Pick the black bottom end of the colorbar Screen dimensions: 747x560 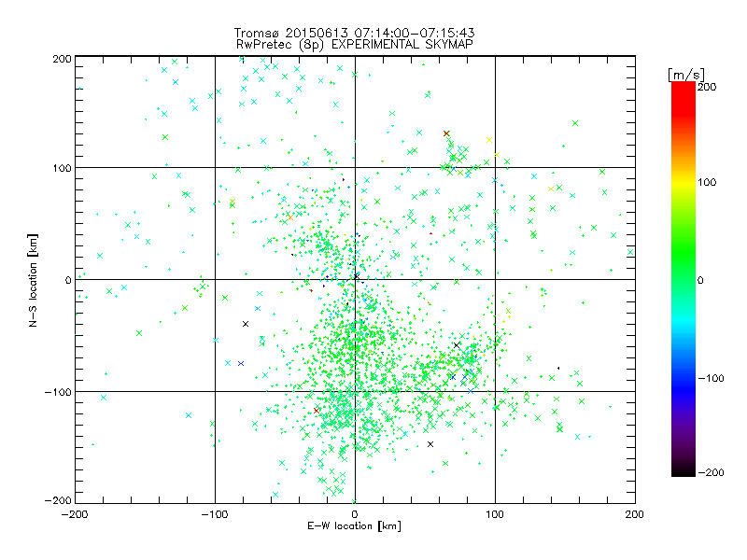coord(684,470)
